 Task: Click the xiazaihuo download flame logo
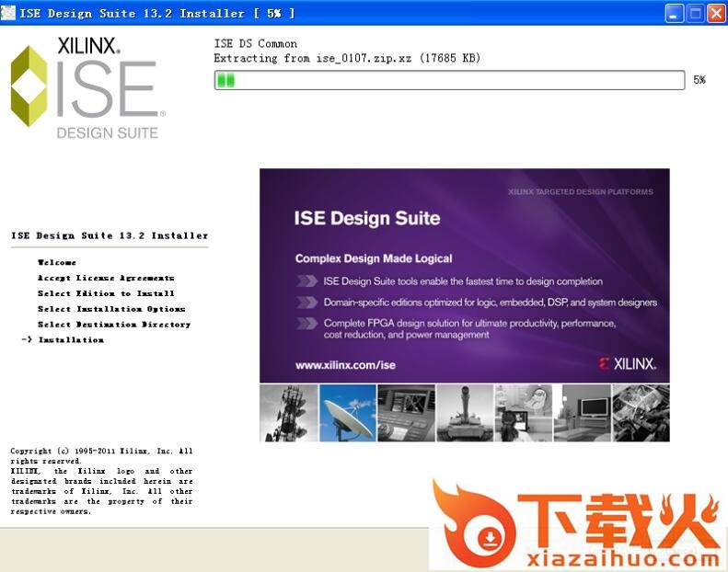(x=480, y=528)
